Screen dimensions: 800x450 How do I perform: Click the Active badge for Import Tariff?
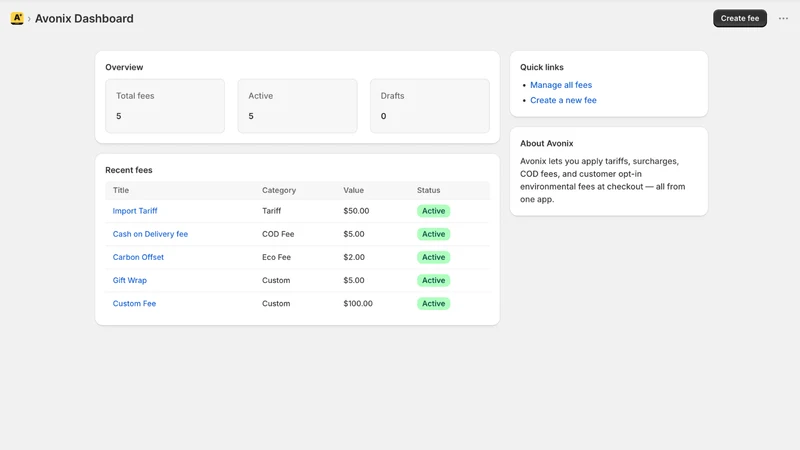433,211
